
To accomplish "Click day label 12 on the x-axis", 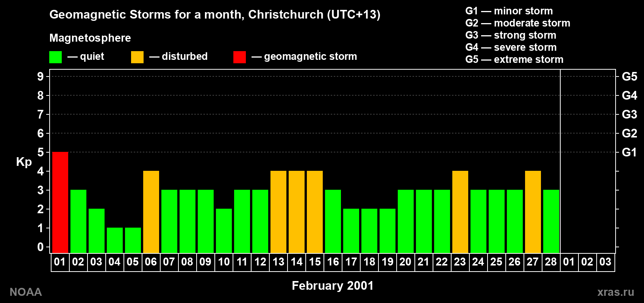I will coord(260,262).
